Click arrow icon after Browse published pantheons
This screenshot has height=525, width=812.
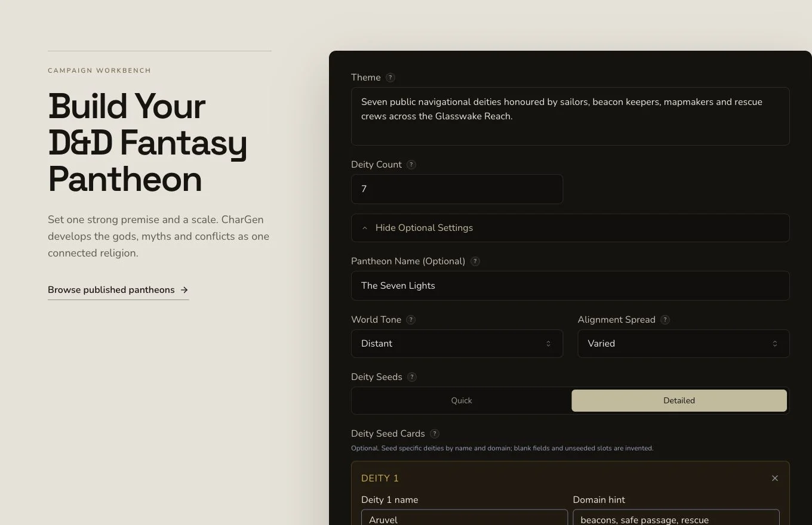[x=184, y=290]
